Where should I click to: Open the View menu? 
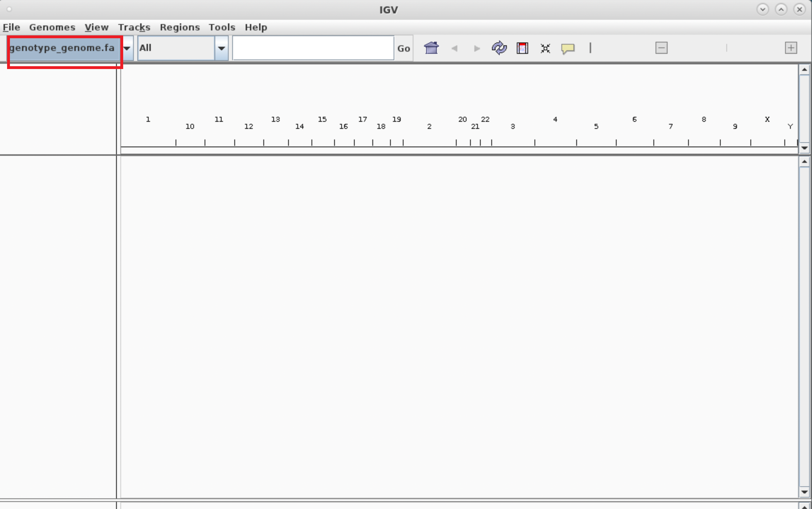click(x=96, y=27)
